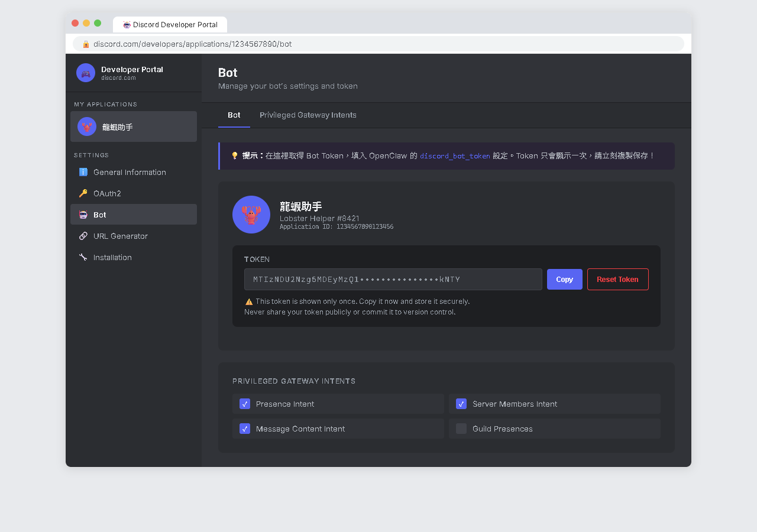
Task: Disable the Presence Intent checkbox
Action: point(245,404)
